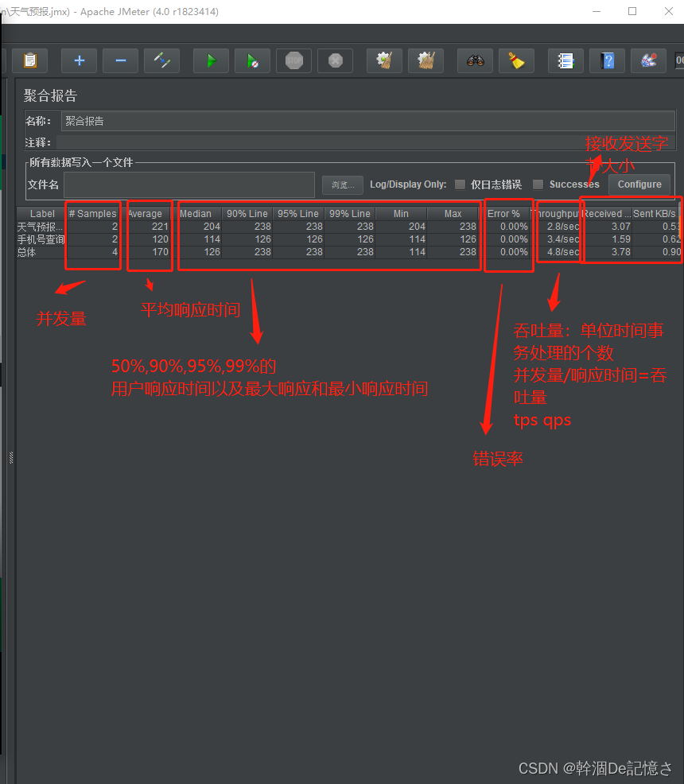This screenshot has height=784, width=684.
Task: Click the Shutdown test icon
Action: tap(336, 61)
